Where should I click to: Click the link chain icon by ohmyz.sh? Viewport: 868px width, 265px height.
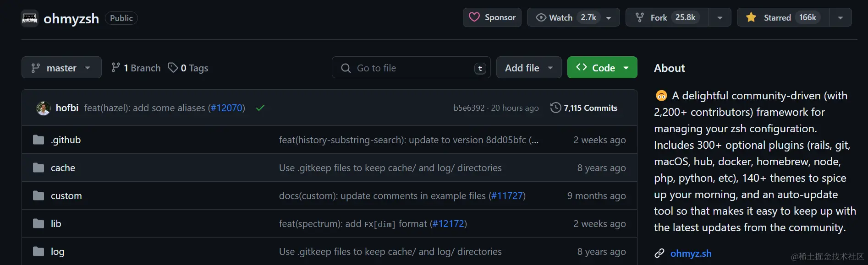point(659,253)
